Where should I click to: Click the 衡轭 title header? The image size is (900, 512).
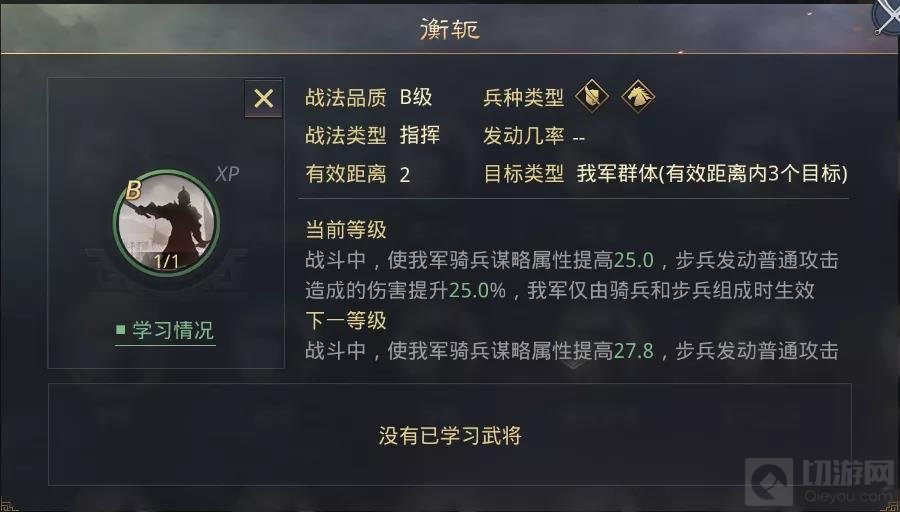(450, 29)
